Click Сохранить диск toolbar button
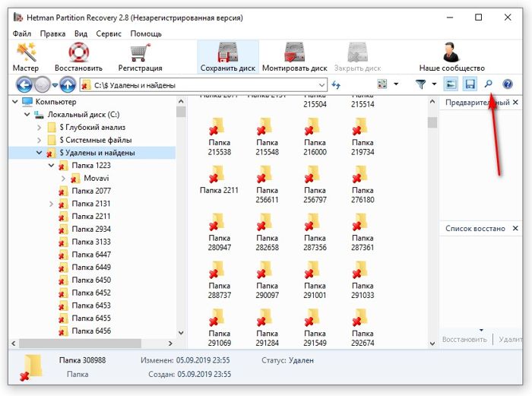532x396 pixels. coord(228,57)
